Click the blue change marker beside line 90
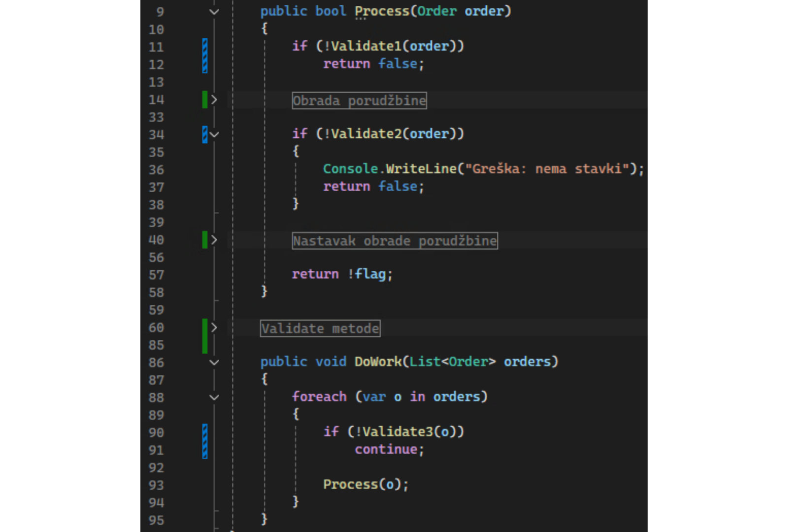 (x=205, y=441)
